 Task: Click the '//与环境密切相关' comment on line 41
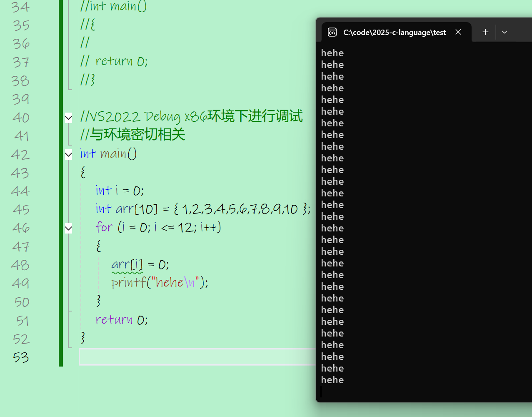click(132, 135)
